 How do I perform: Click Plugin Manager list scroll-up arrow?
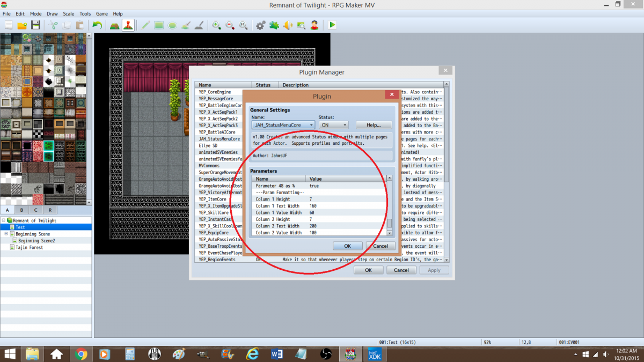pyautogui.click(x=446, y=85)
